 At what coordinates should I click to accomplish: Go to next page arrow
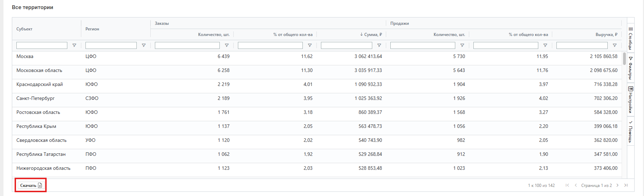[617, 185]
